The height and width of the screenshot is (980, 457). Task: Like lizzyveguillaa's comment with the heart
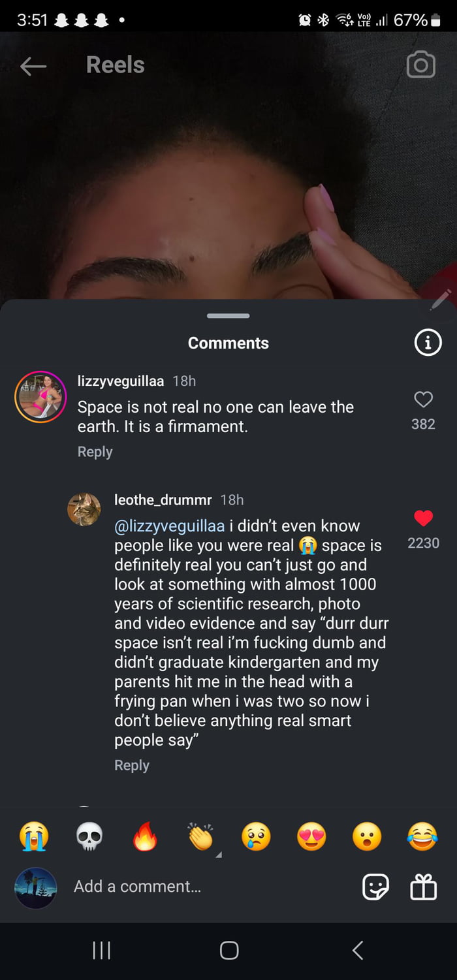423,400
